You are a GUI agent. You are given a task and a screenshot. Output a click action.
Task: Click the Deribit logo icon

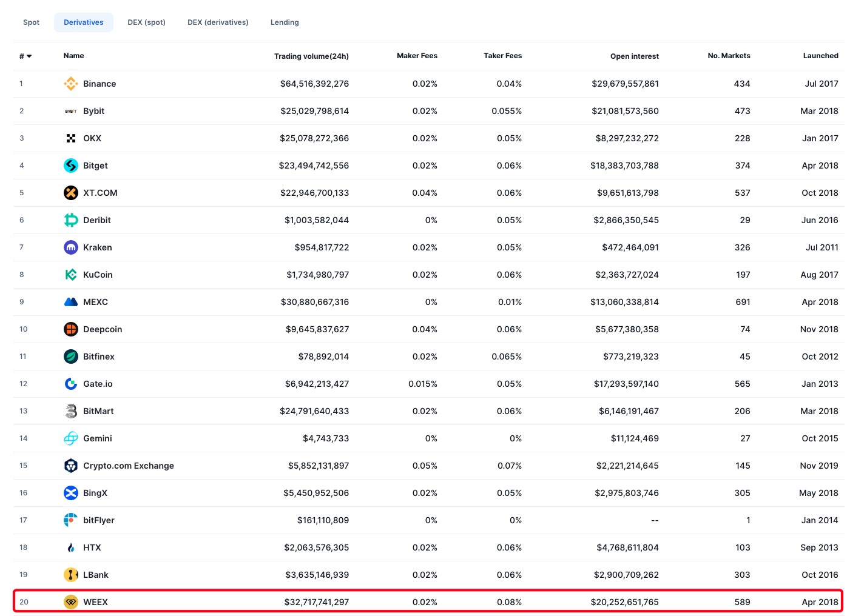click(71, 220)
